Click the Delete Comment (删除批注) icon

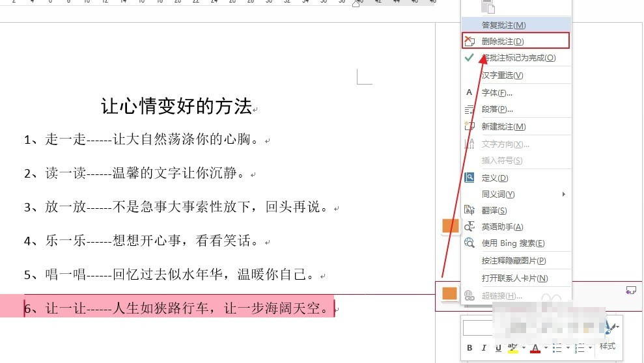469,41
